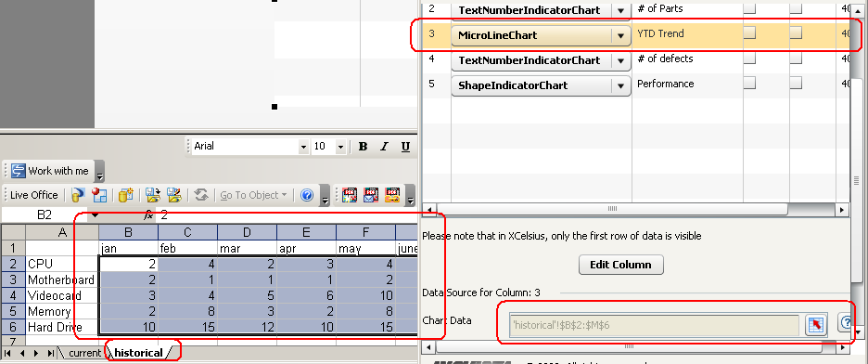The width and height of the screenshot is (868, 364).
Task: Select column B header
Action: 128,232
